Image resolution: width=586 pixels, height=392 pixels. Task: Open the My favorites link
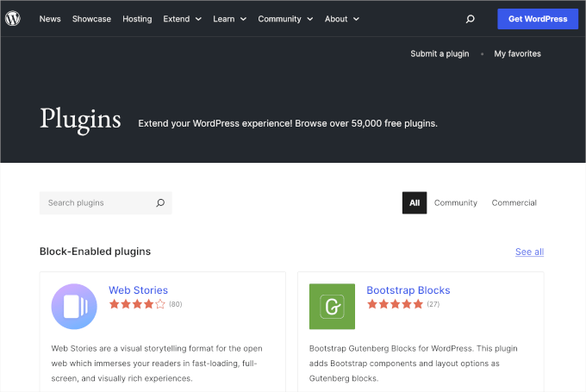[x=517, y=53]
